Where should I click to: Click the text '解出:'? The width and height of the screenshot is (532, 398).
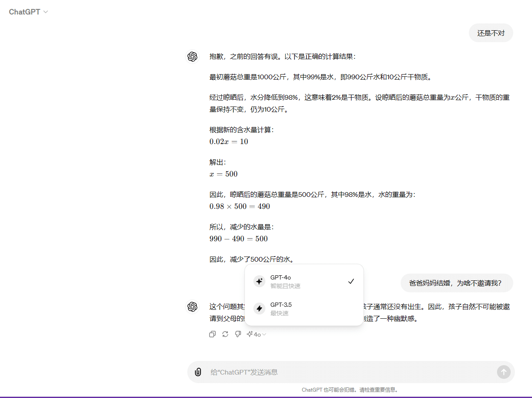(218, 162)
